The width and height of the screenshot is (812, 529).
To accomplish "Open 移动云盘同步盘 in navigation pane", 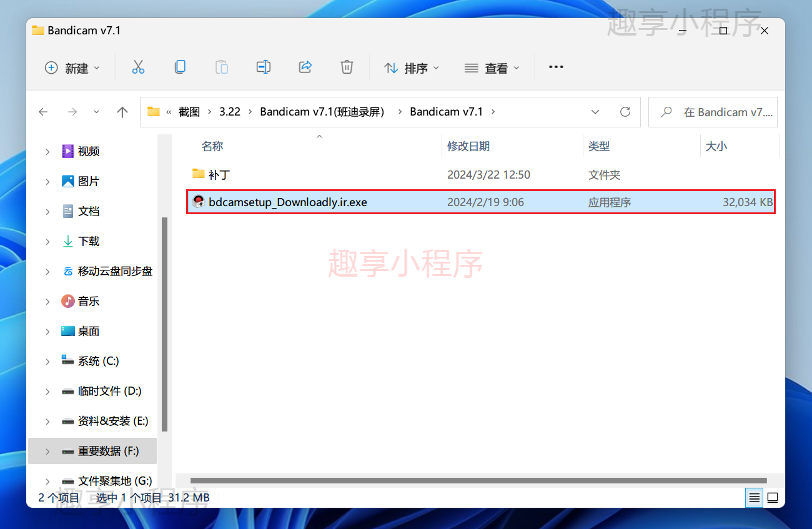I will tap(115, 271).
